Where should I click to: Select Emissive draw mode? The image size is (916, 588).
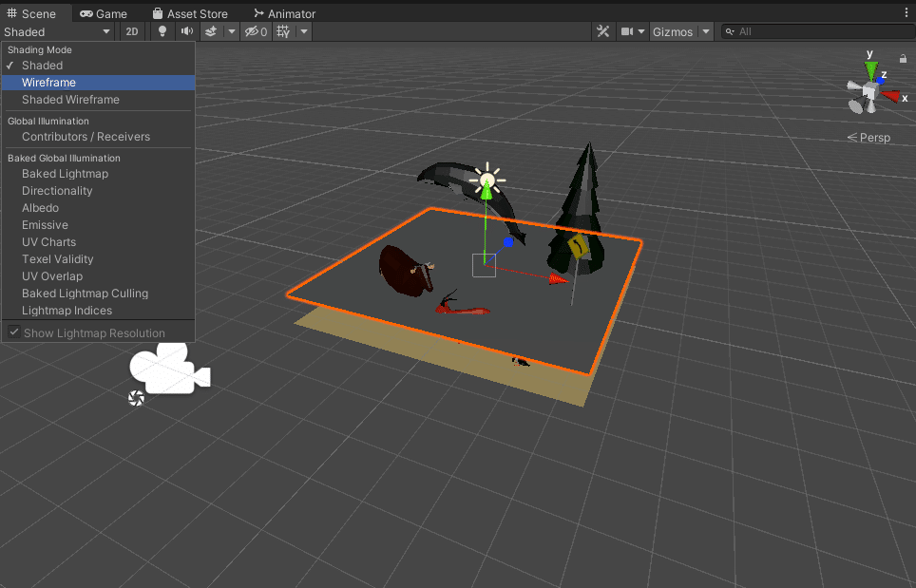(x=98, y=225)
